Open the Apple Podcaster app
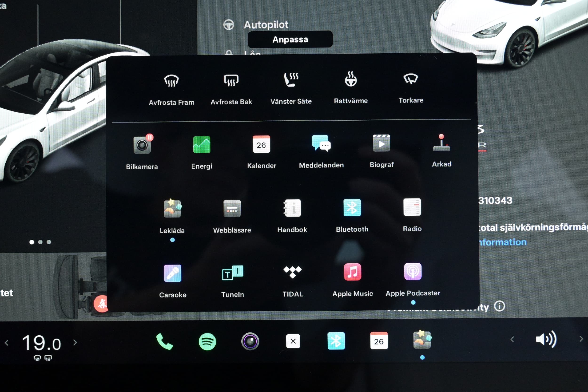588x392 pixels. pos(413,280)
